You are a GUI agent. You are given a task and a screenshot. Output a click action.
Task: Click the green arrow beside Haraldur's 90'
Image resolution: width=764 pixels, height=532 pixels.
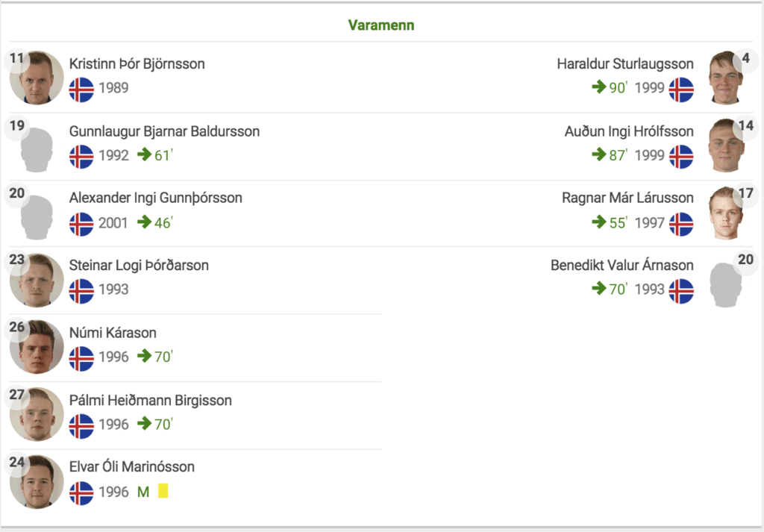pyautogui.click(x=599, y=87)
